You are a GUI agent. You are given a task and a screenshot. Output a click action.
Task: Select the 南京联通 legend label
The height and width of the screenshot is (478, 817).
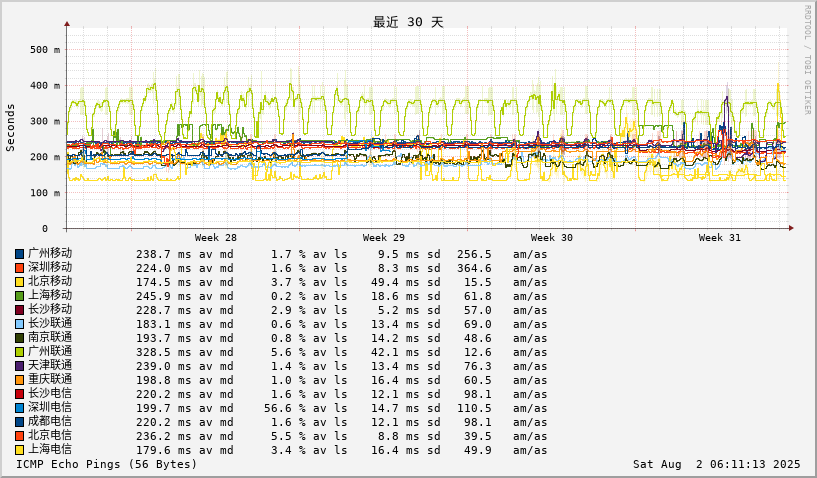[x=50, y=338]
